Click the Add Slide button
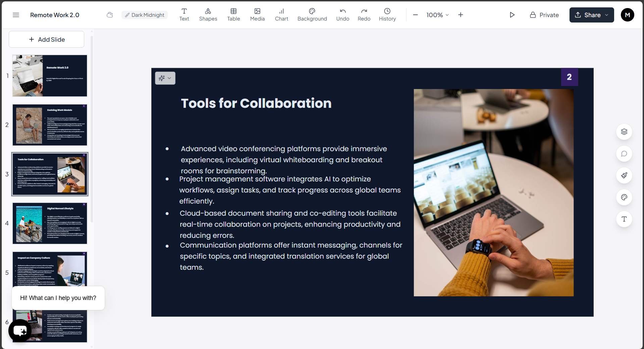The width and height of the screenshot is (644, 349). (x=46, y=39)
